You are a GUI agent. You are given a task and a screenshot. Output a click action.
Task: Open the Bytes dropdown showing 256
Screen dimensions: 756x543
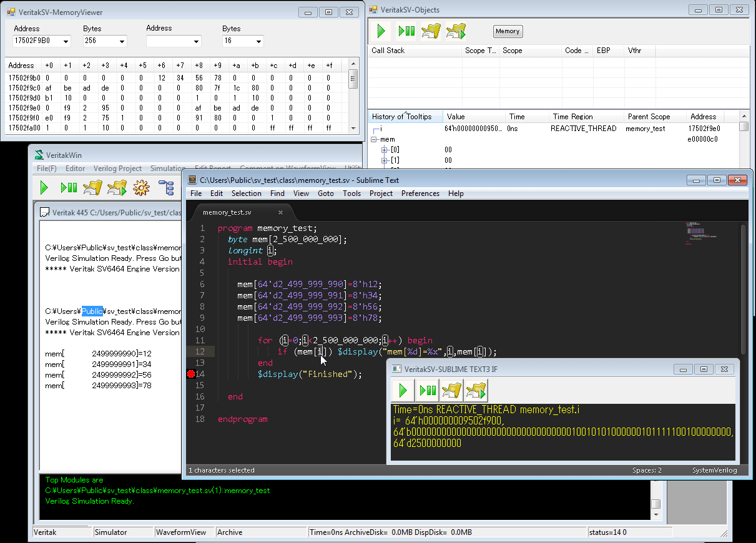coord(122,42)
